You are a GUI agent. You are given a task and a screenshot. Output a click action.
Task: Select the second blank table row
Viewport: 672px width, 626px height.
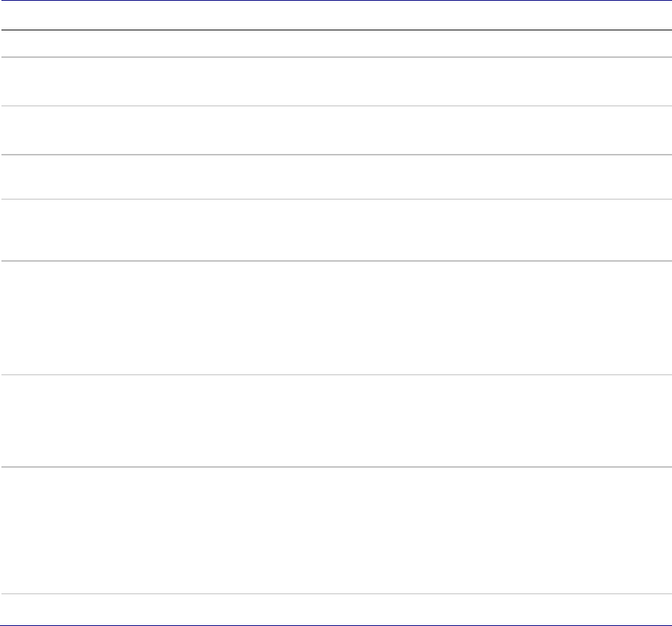(x=336, y=82)
